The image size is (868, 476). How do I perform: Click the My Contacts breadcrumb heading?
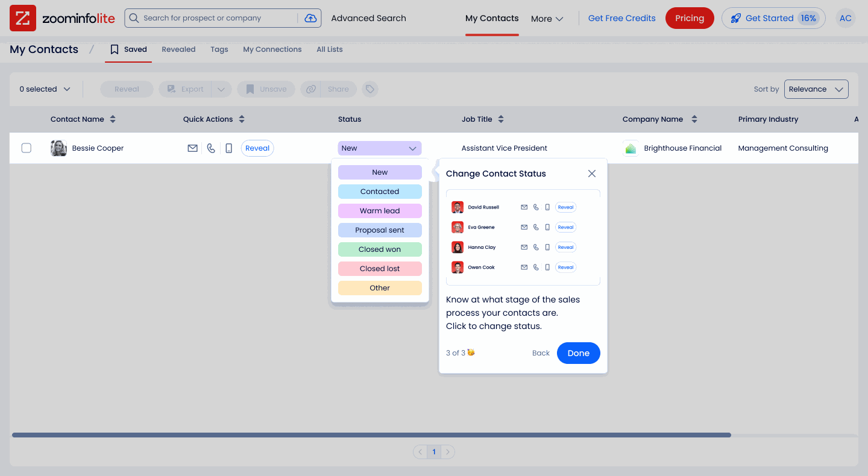click(x=44, y=49)
